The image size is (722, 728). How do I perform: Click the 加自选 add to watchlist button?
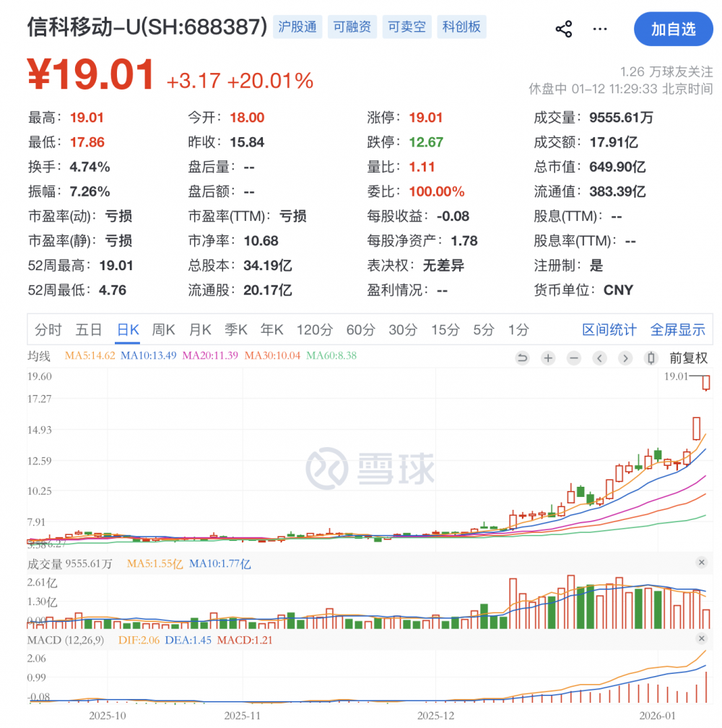(x=673, y=29)
